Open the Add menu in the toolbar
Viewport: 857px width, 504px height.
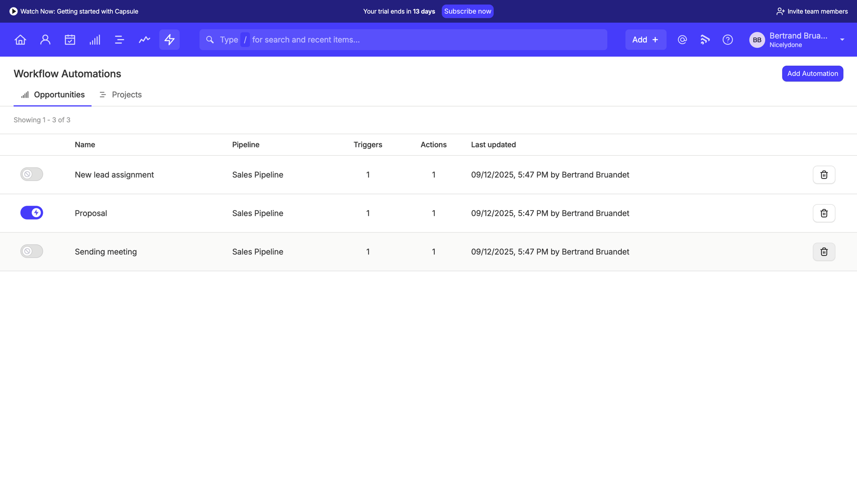645,39
